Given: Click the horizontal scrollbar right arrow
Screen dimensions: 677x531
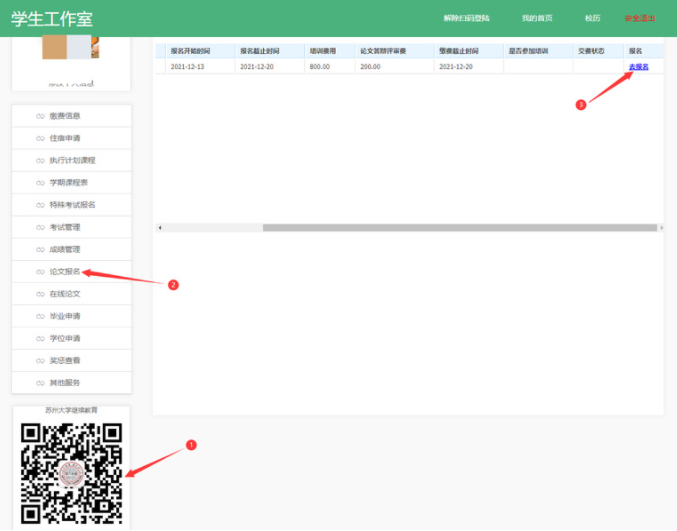Looking at the screenshot, I should pyautogui.click(x=661, y=228).
